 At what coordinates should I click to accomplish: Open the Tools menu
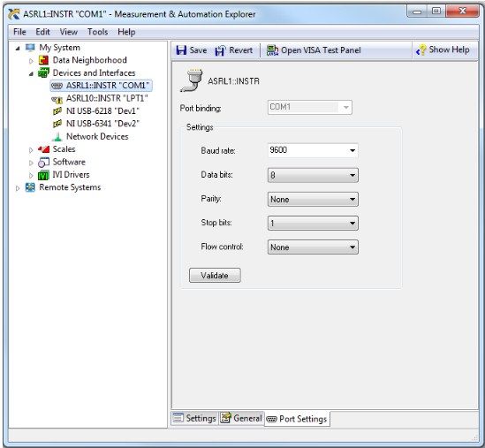[97, 32]
